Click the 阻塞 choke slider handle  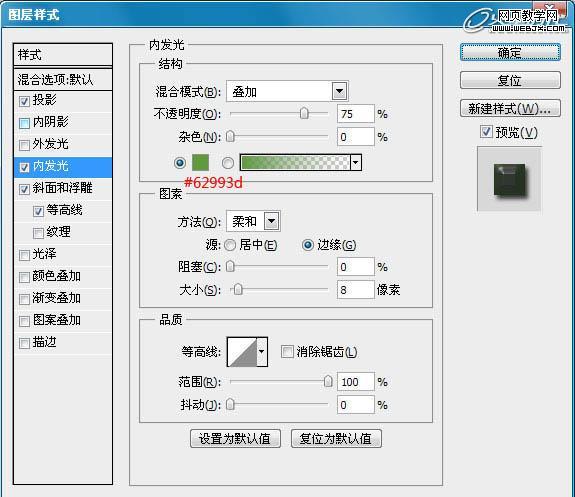[230, 267]
